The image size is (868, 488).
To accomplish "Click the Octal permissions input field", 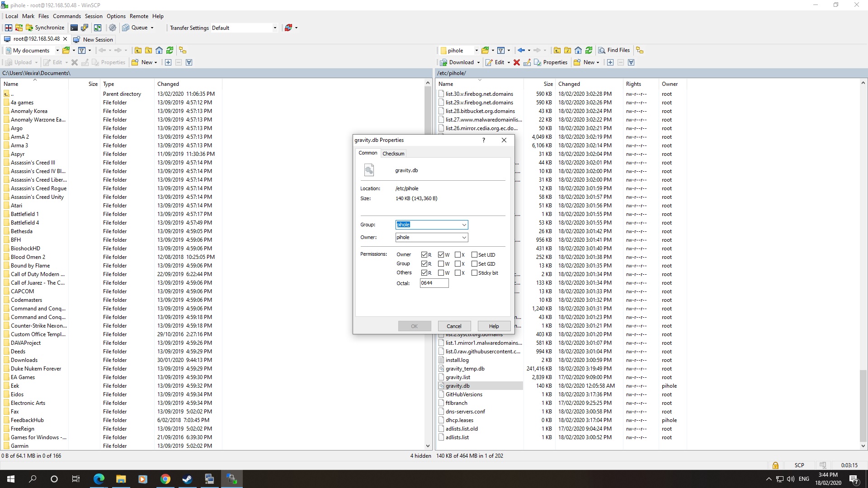I will 434,283.
